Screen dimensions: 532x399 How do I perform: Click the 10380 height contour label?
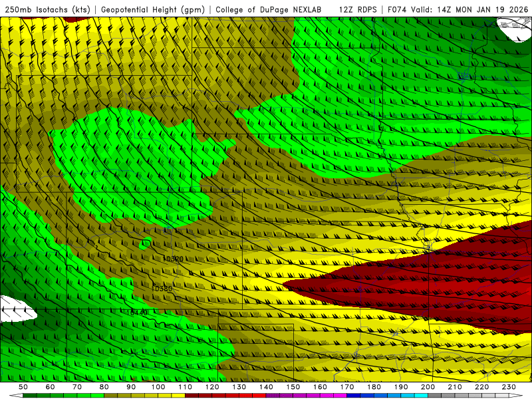tap(162, 289)
